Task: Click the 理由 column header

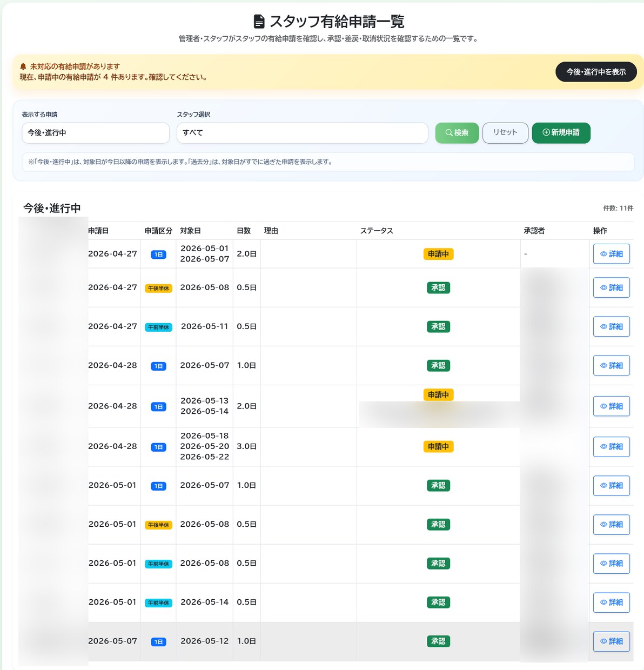Action: tap(271, 231)
